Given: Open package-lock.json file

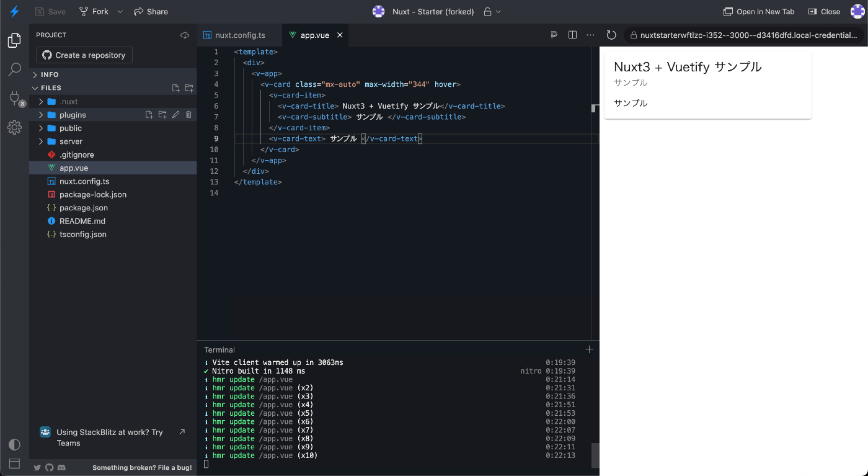Looking at the screenshot, I should [113, 195].
